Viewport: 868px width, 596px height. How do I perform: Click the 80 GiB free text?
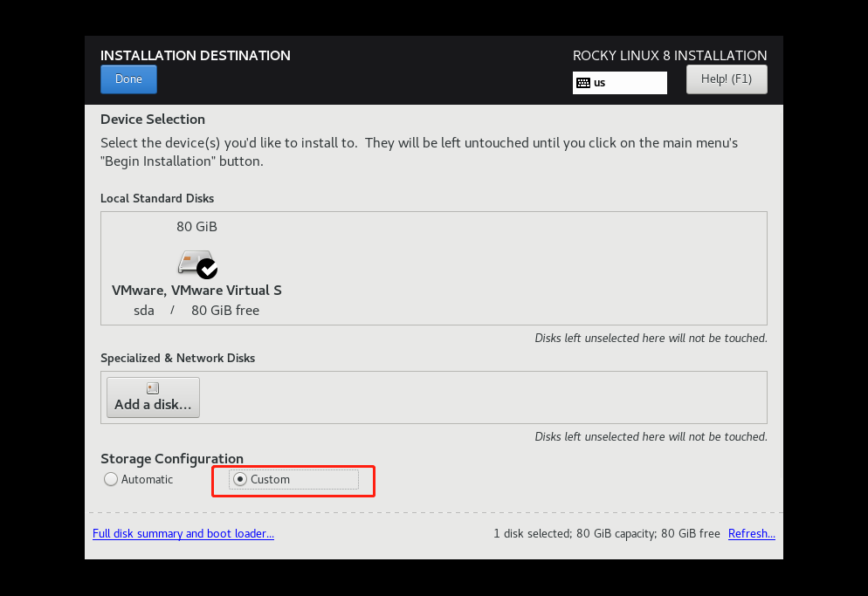225,311
